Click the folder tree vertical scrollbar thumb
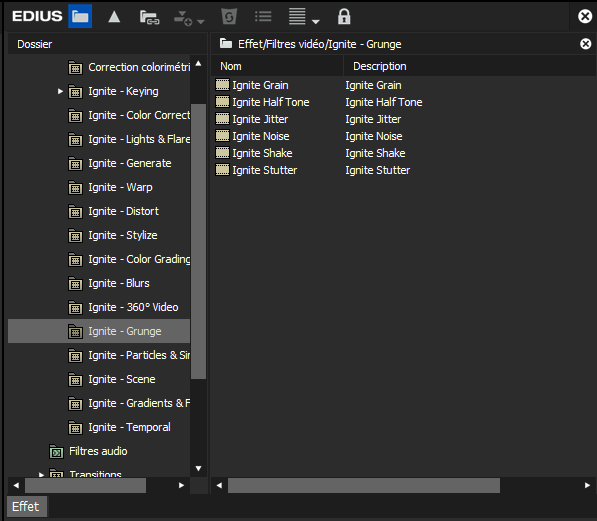This screenshot has height=521, width=597. click(x=198, y=241)
